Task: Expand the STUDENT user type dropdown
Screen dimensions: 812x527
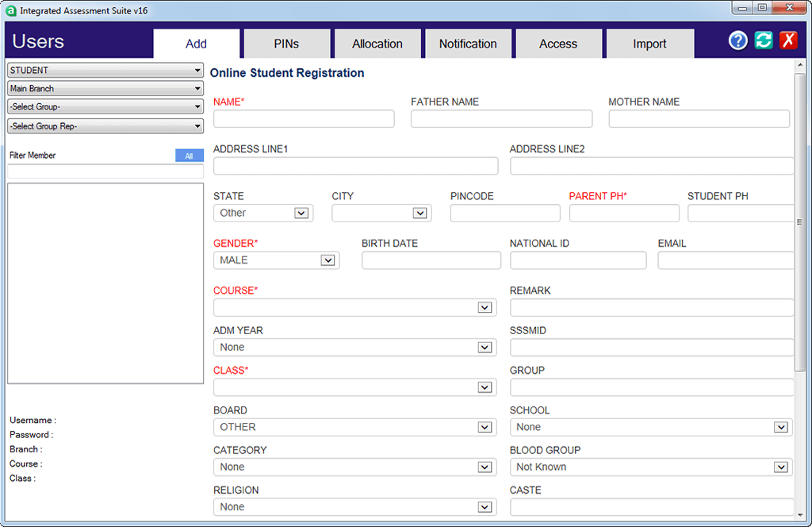Action: tap(105, 71)
